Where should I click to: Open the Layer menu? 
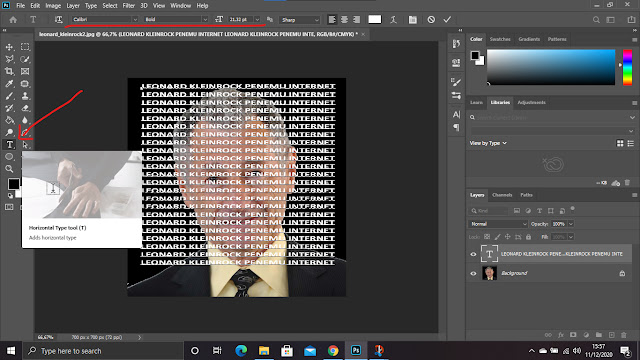[x=73, y=6]
